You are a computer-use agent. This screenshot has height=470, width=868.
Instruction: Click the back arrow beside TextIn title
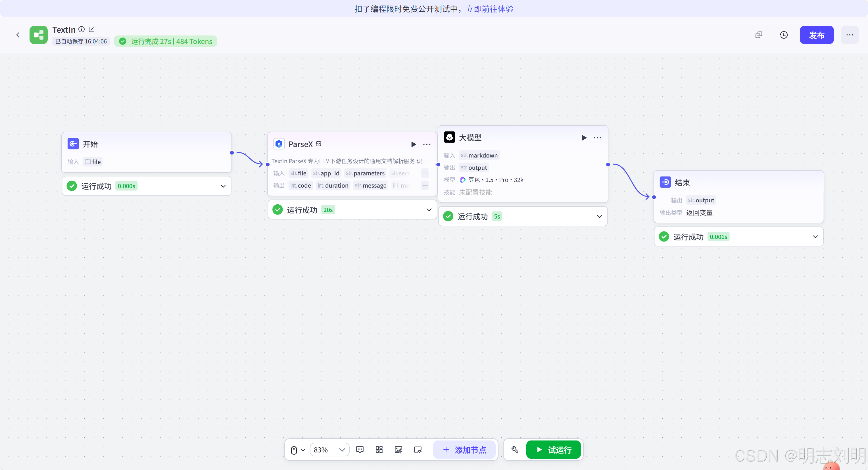18,35
